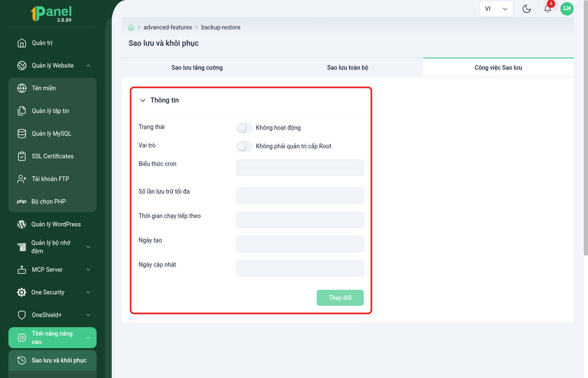Click the 1Panel logo
Viewport: 588px width, 378px height.
click(x=51, y=13)
